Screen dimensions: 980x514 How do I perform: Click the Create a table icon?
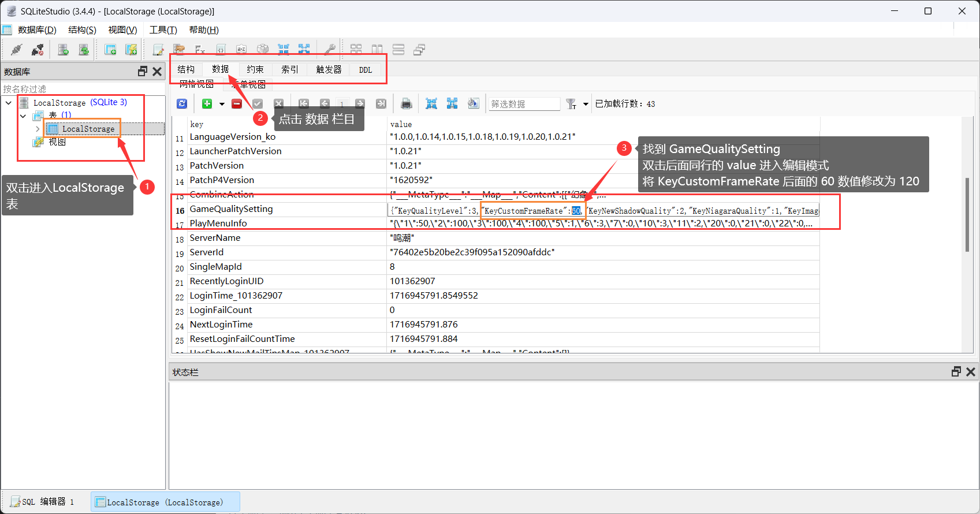tap(110, 50)
